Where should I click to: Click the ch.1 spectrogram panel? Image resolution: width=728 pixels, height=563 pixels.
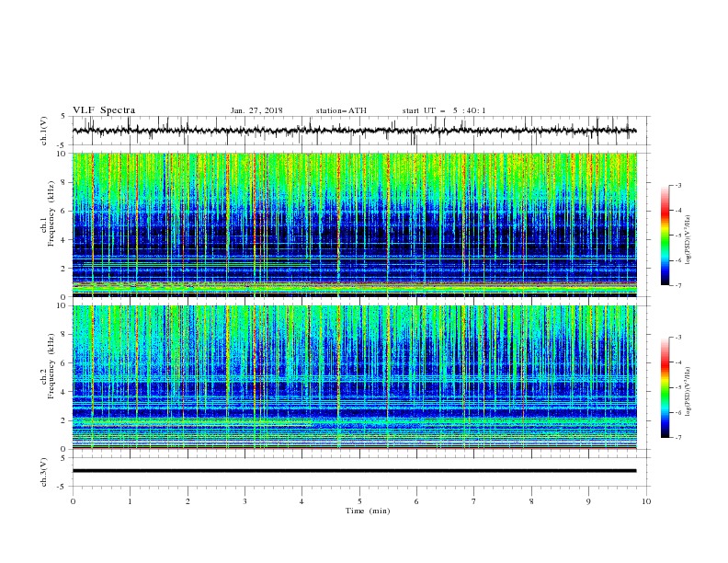[355, 224]
